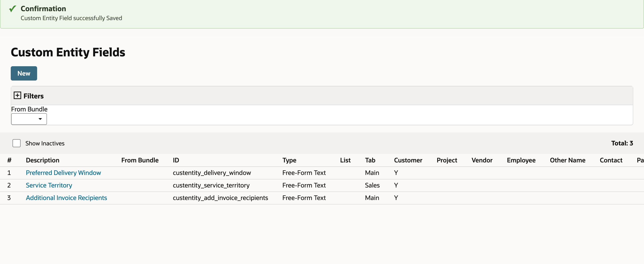This screenshot has width=644, height=264.
Task: Select the custentity_service_territory ID cell
Action: (x=211, y=185)
